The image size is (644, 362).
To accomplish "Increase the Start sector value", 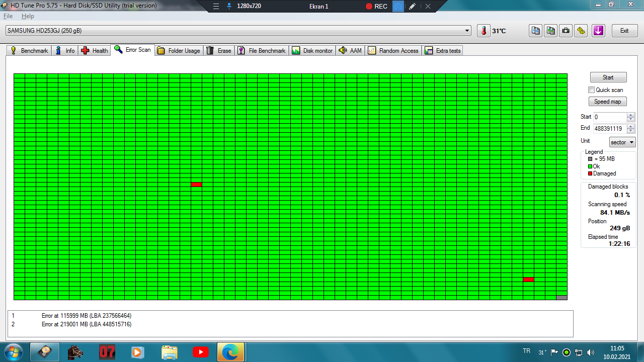I will pos(631,115).
